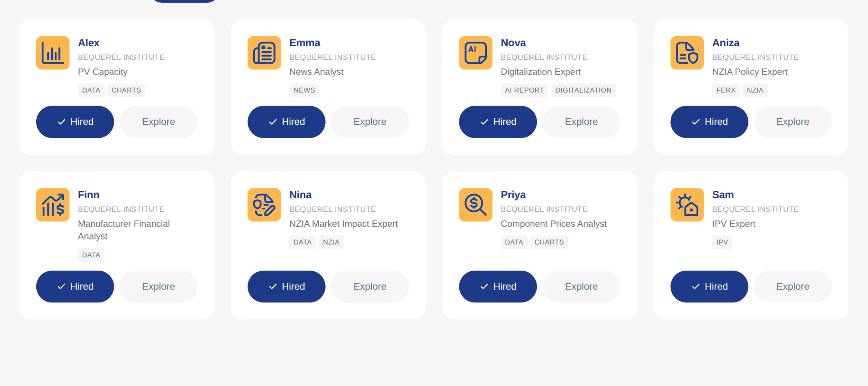Viewport: 868px width, 386px height.
Task: Explore Nina the NZIA Market Impact Expert
Action: click(x=370, y=287)
